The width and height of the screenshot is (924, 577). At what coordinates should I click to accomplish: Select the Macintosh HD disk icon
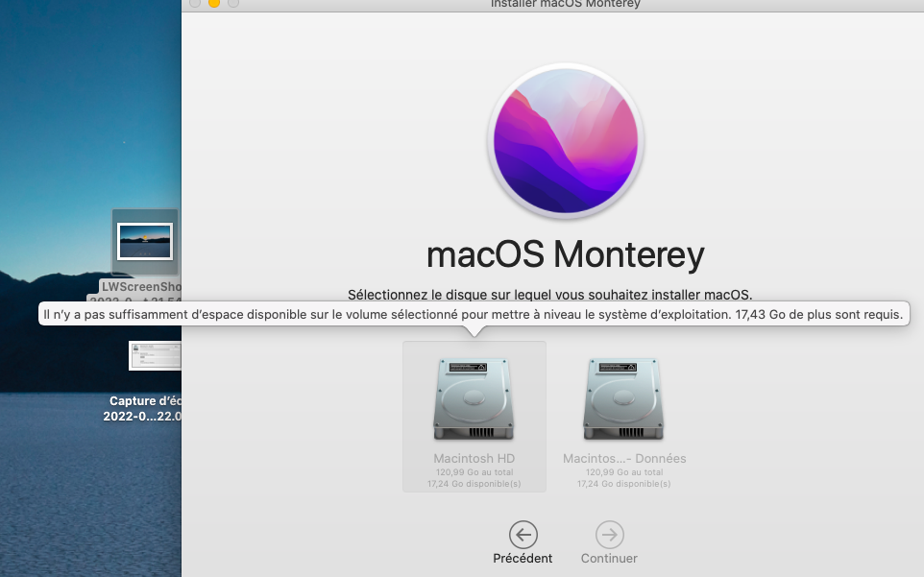click(474, 398)
